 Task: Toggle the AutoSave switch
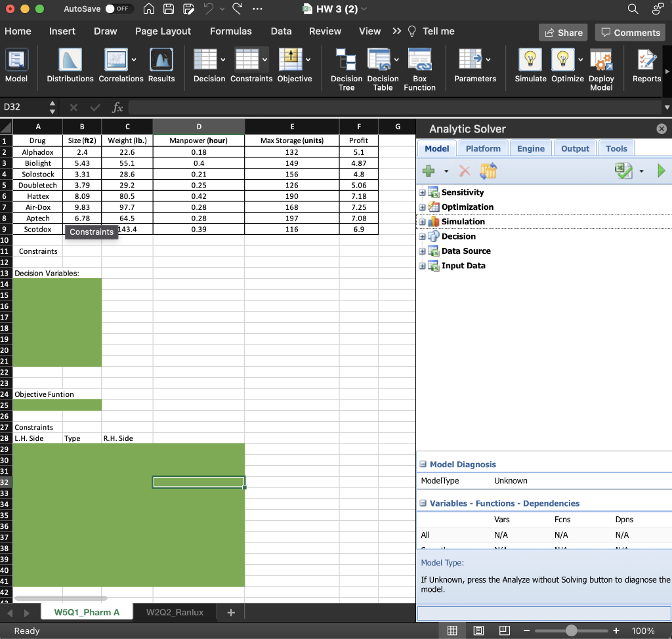point(119,9)
